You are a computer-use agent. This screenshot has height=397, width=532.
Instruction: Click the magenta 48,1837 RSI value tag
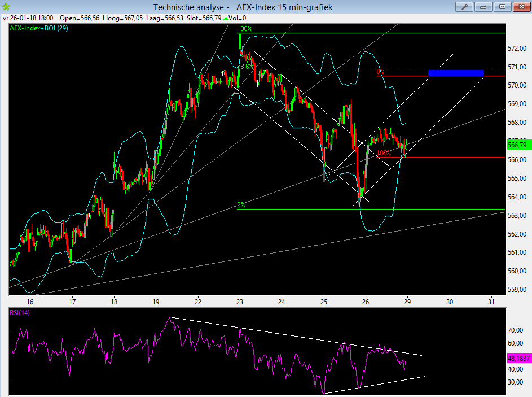pos(519,358)
